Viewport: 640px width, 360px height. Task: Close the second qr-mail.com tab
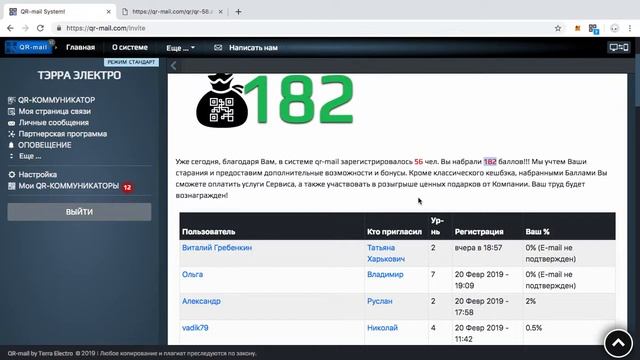[x=220, y=12]
